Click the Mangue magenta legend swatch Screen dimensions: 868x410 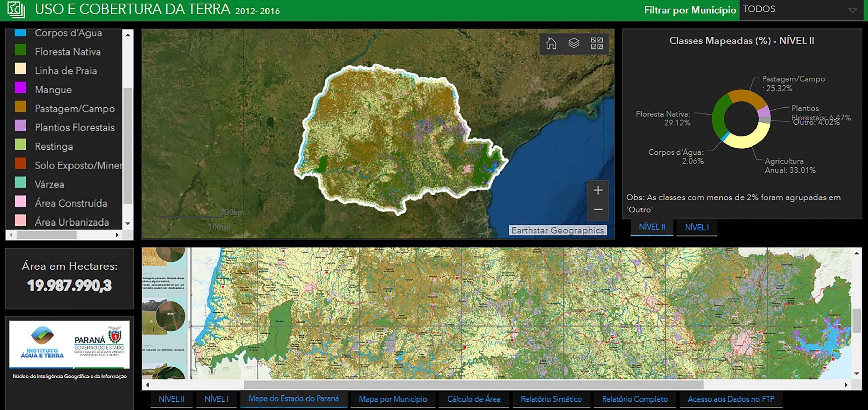point(20,88)
